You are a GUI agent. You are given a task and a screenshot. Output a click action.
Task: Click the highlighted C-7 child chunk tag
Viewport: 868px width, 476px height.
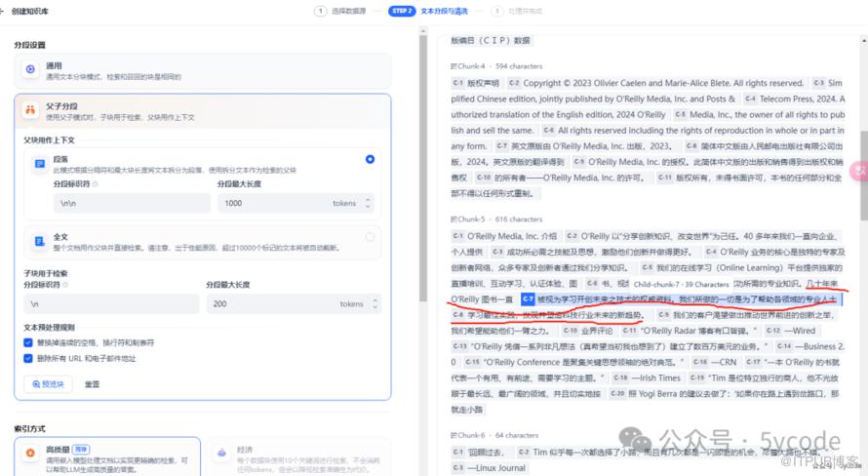tap(528, 299)
